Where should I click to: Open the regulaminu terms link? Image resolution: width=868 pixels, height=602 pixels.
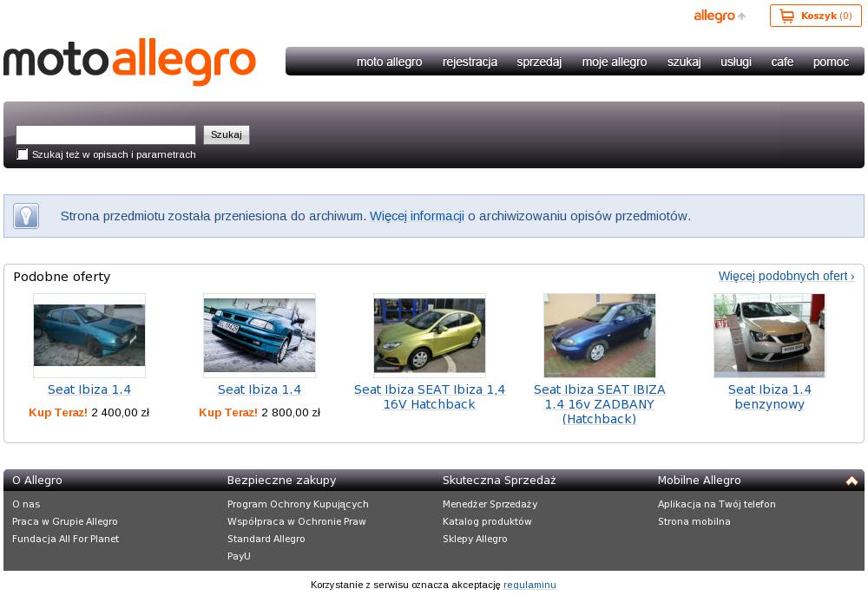(x=529, y=585)
